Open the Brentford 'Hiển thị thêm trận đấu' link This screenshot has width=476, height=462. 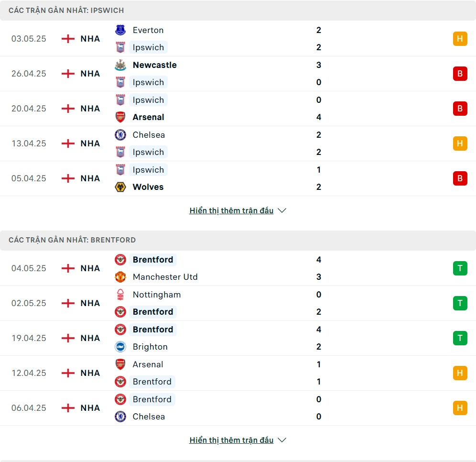231,440
